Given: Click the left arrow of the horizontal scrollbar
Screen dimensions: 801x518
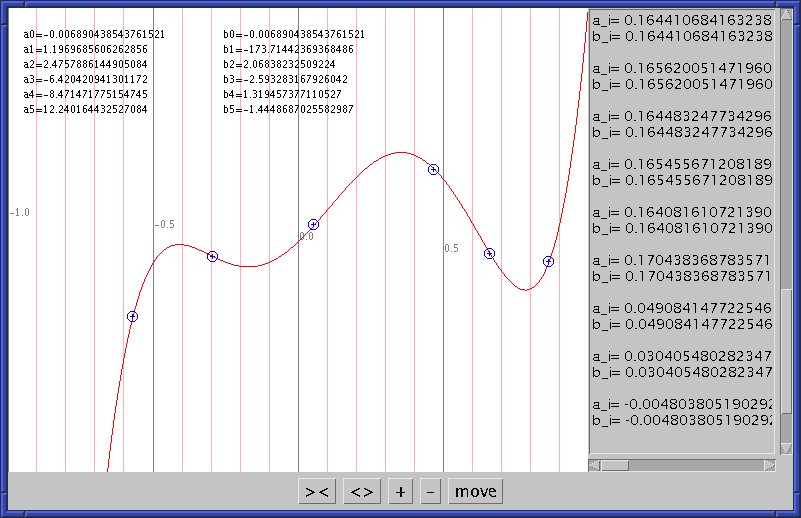Looking at the screenshot, I should (x=596, y=466).
